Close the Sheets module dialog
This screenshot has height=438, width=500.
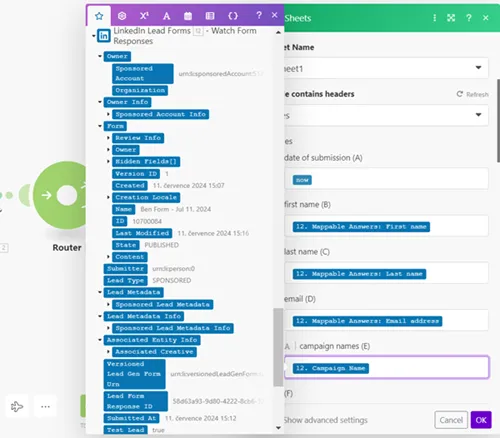[486, 18]
